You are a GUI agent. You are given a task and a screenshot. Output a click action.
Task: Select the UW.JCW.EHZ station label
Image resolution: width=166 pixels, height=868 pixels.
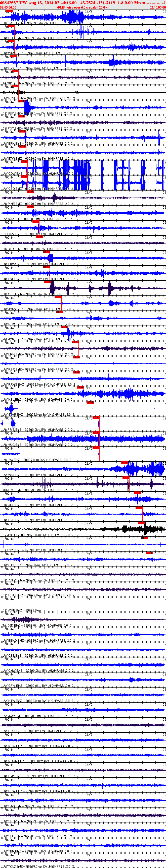[38, 716]
